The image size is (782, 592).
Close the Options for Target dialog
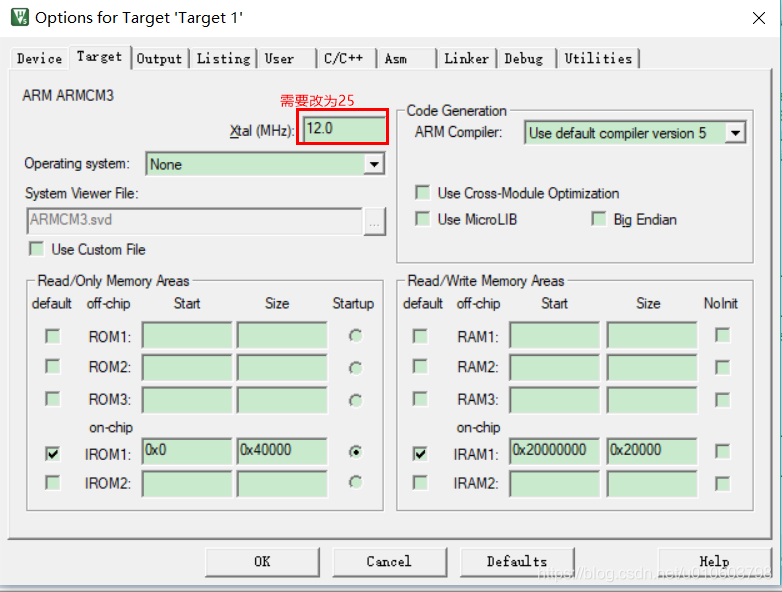click(x=759, y=18)
